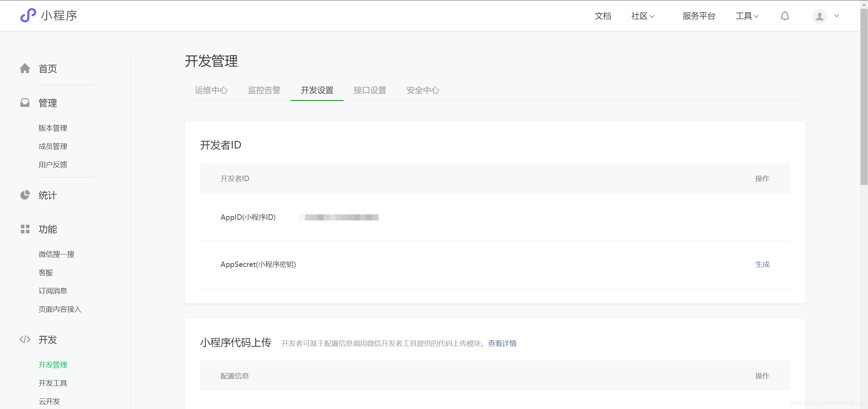This screenshot has height=409, width=868.
Task: Open 开发管理 in sidebar
Action: (x=53, y=365)
